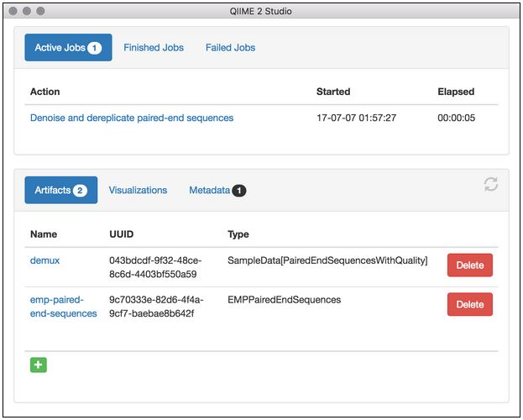Switch to the Visualizations tab

tap(138, 191)
